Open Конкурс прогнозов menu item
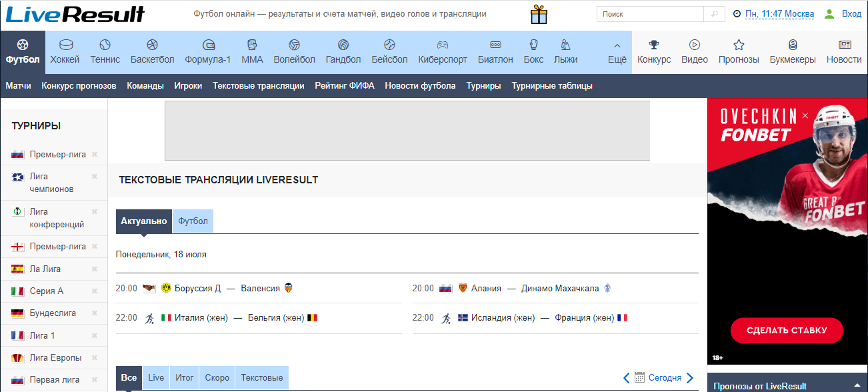The height and width of the screenshot is (392, 868). (x=79, y=86)
